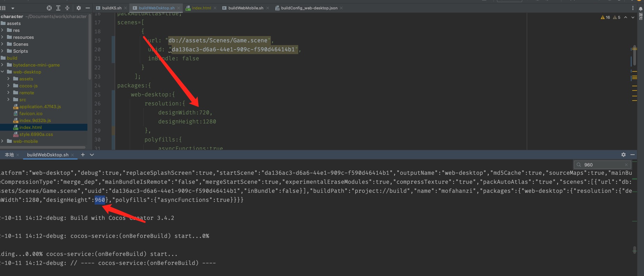
Task: Show the editor tabs more-options menu
Action: click(x=633, y=8)
